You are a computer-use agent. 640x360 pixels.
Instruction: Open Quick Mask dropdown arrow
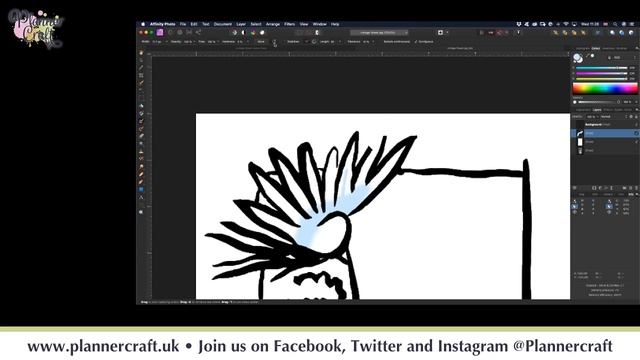point(447,33)
